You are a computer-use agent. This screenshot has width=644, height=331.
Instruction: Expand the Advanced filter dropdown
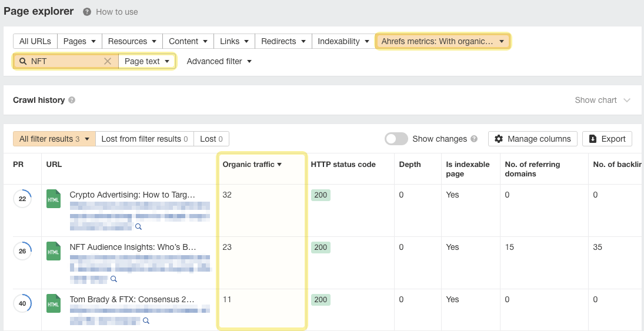click(x=219, y=61)
